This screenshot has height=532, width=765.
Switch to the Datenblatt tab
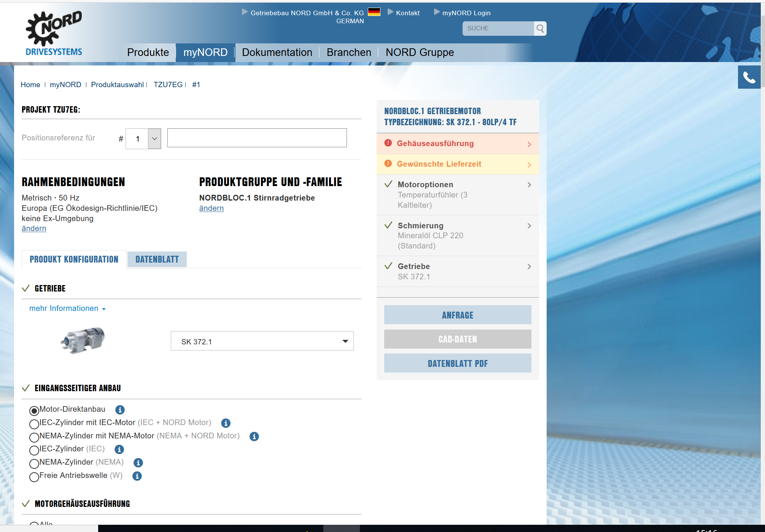[157, 260]
